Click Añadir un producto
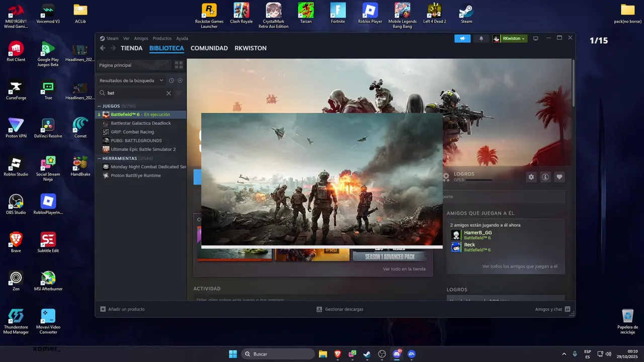This screenshot has width=644, height=362. [122, 309]
